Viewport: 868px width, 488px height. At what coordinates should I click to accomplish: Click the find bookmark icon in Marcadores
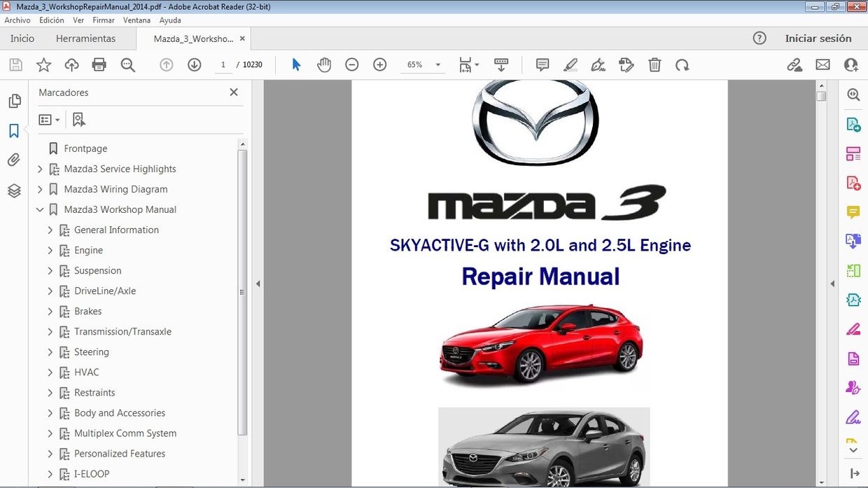pos(79,120)
